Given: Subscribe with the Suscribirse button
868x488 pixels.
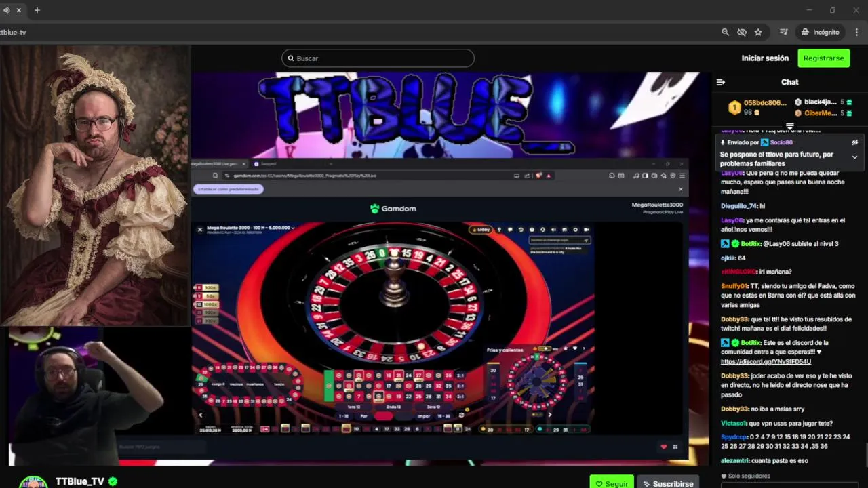Looking at the screenshot, I should [668, 483].
